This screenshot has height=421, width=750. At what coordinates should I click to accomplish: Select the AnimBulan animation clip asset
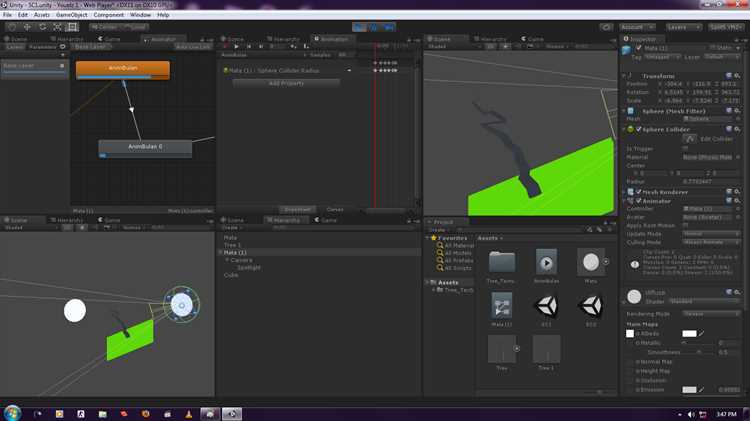pyautogui.click(x=546, y=262)
